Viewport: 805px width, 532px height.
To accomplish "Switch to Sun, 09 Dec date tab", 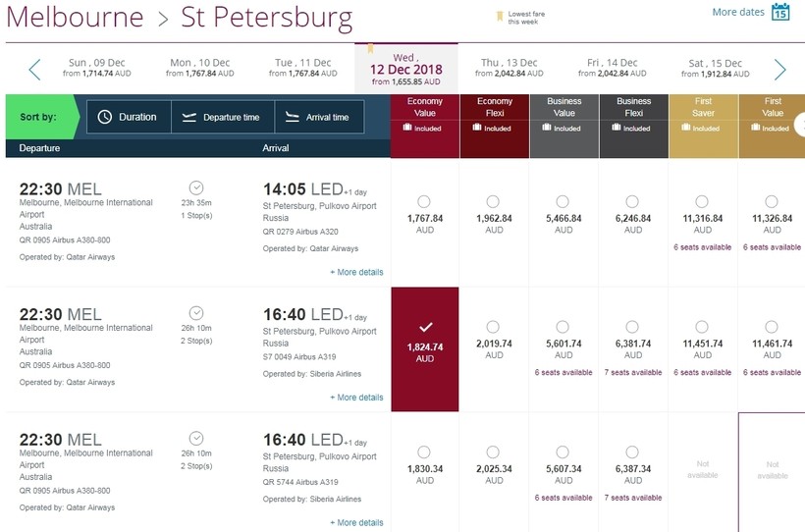I will pos(96,68).
